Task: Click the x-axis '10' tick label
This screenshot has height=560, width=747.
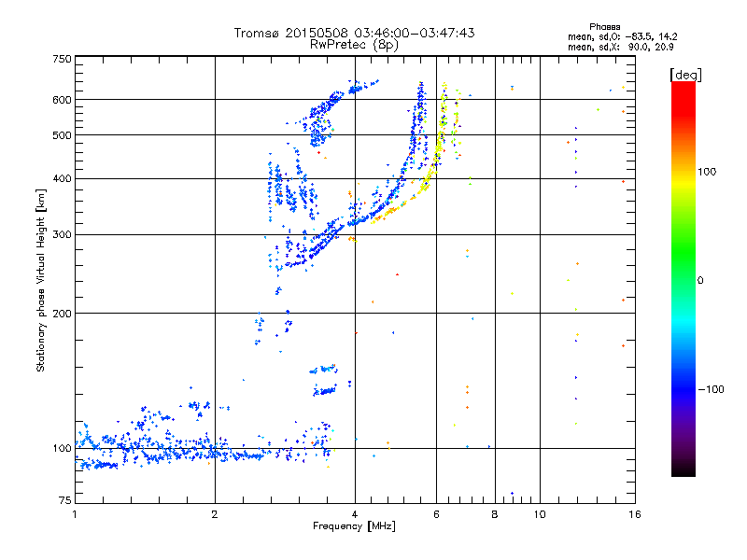Action: coord(540,514)
